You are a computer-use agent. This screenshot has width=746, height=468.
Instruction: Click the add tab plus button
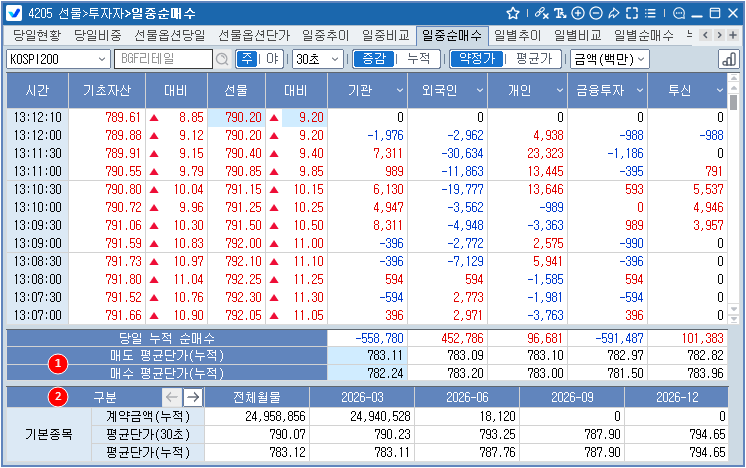pos(734,35)
